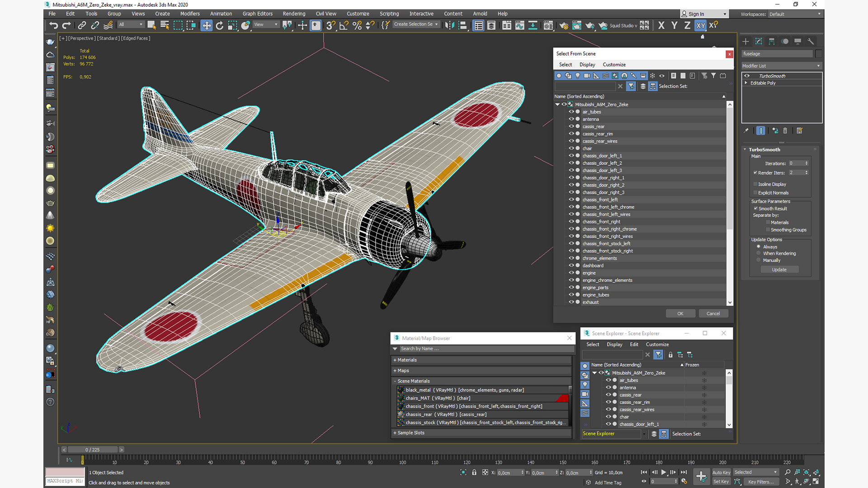Open the Modifiers menu
868x488 pixels.
coord(190,14)
